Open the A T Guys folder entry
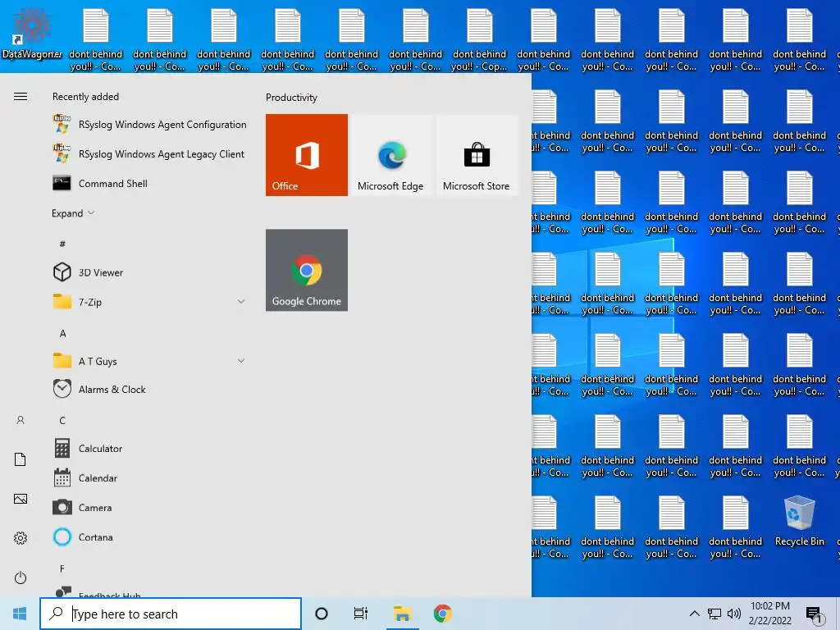The width and height of the screenshot is (840, 630). [x=150, y=361]
